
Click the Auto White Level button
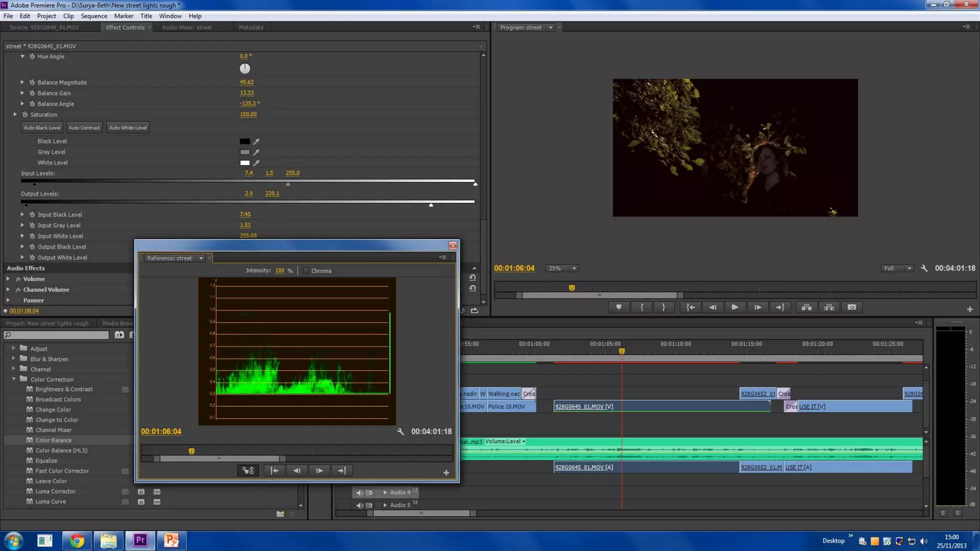(x=128, y=128)
